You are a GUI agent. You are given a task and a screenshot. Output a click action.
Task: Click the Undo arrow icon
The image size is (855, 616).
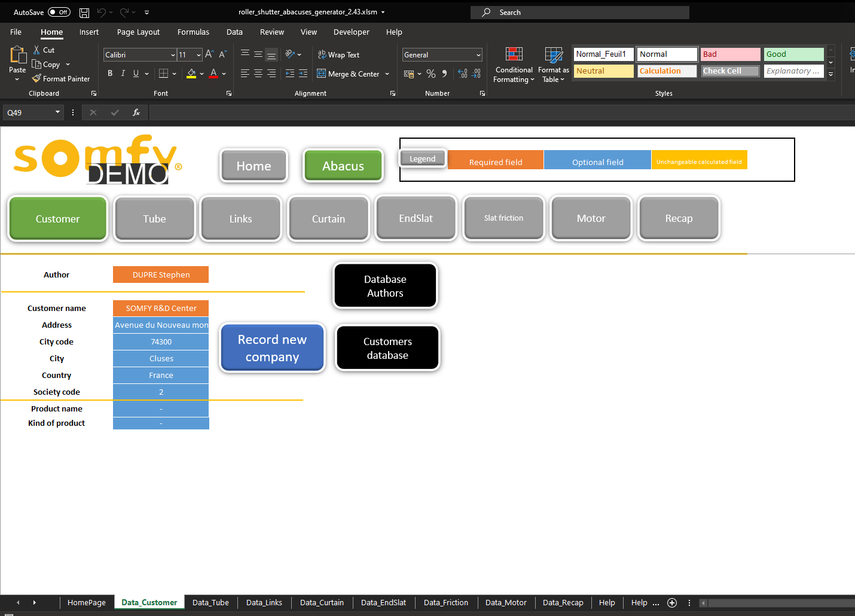[x=102, y=13]
